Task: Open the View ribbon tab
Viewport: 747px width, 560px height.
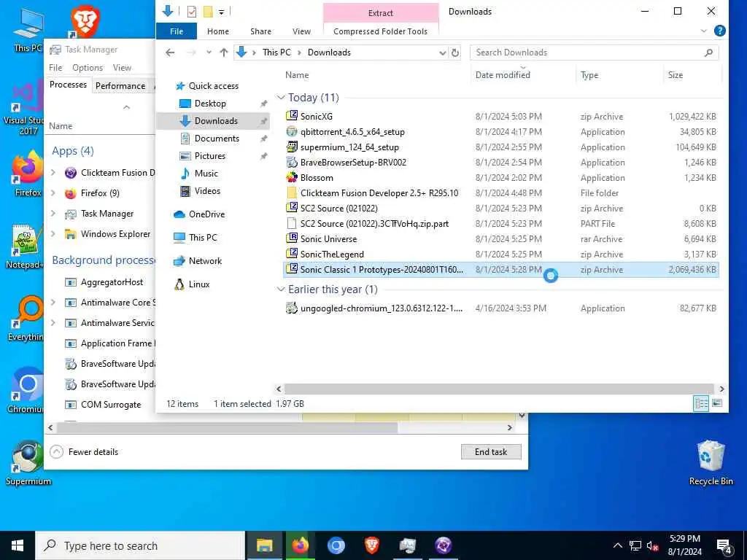Action: [301, 31]
